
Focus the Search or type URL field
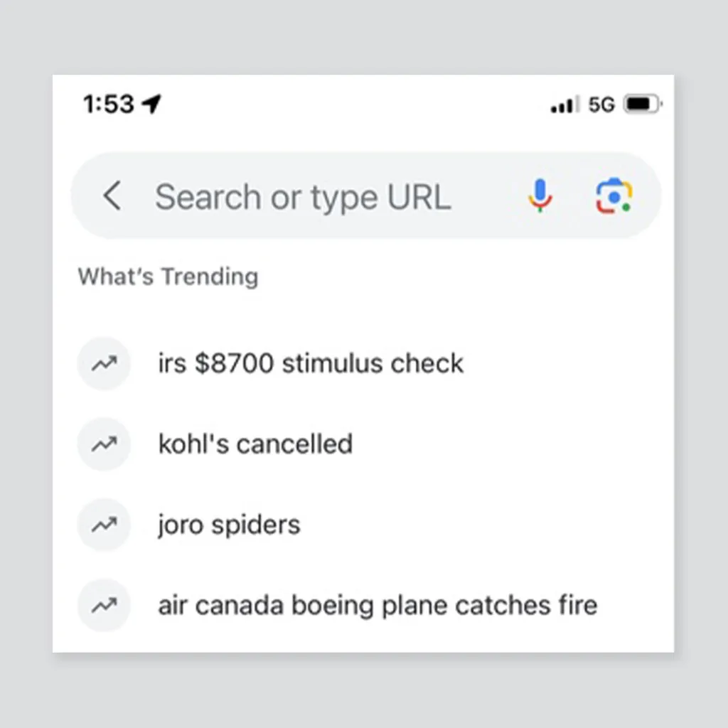click(x=303, y=197)
